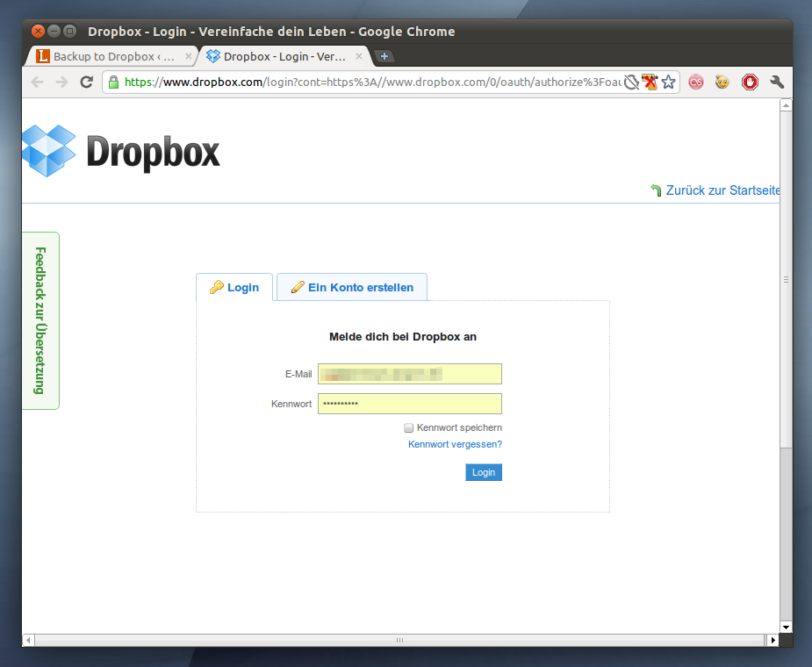Viewport: 812px width, 667px height.
Task: Open the Last.fm extension icon
Action: [x=695, y=82]
